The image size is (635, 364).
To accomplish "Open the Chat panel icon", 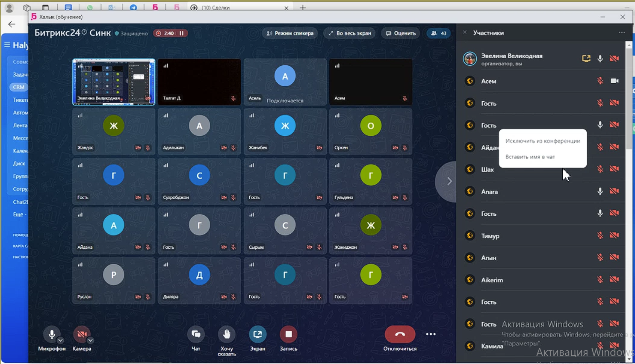I will [x=196, y=334].
